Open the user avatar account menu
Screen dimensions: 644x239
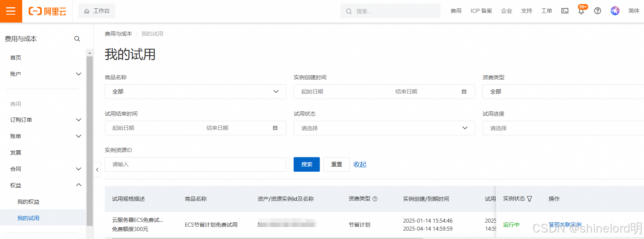tap(615, 11)
